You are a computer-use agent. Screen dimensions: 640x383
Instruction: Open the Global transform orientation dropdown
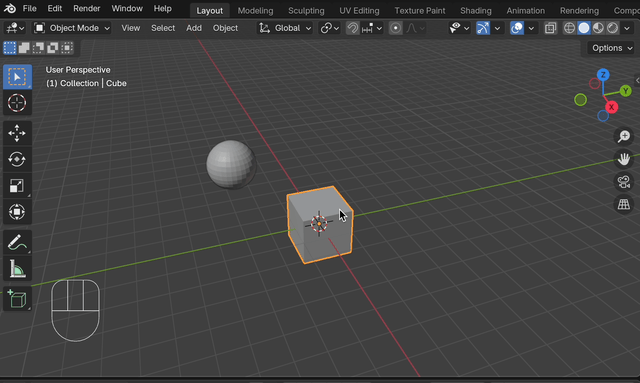[x=285, y=28]
